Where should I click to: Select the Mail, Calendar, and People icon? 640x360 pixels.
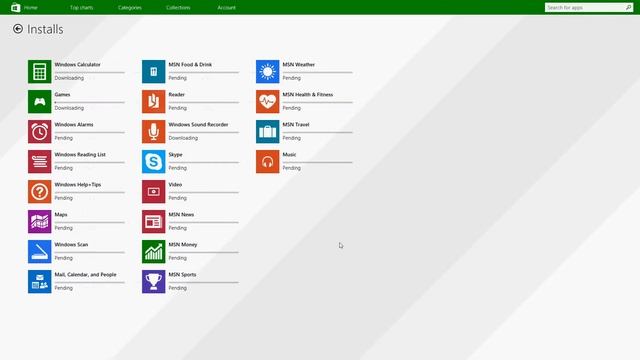pos(40,282)
